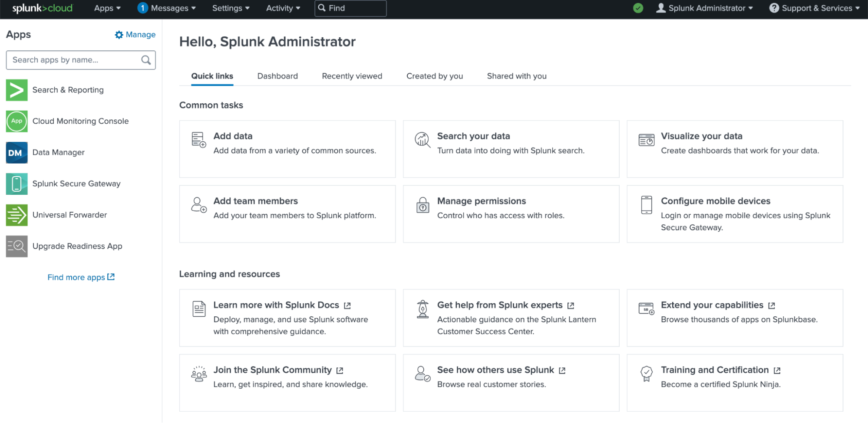
Task: Select the Quick links tab
Action: [x=212, y=76]
